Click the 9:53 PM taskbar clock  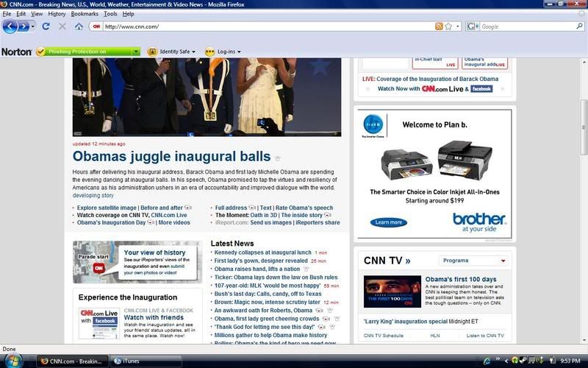point(570,361)
